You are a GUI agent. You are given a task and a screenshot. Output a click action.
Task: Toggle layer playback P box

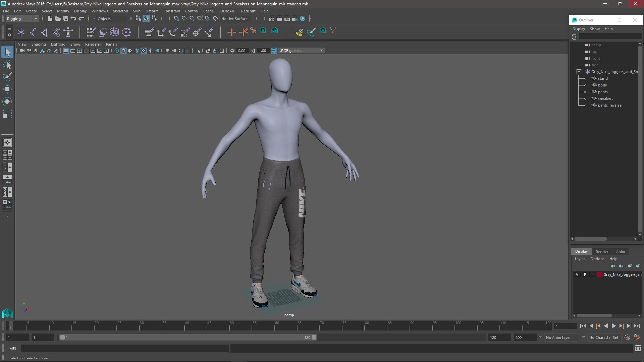585,275
